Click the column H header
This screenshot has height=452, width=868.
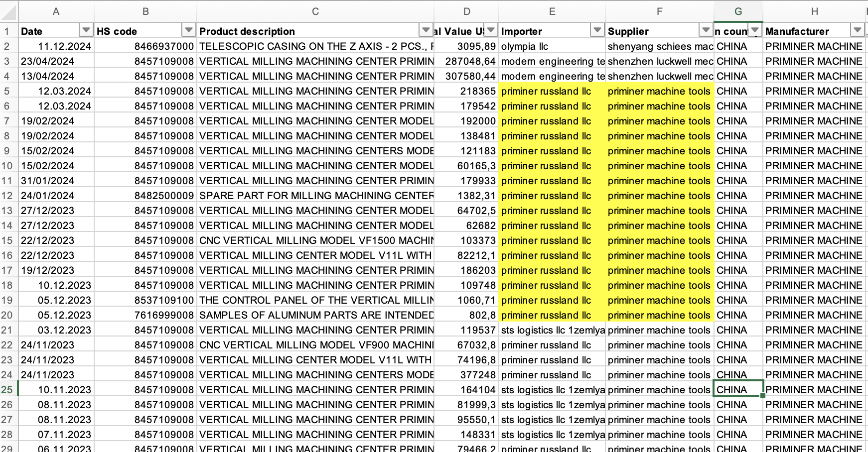[x=814, y=11]
